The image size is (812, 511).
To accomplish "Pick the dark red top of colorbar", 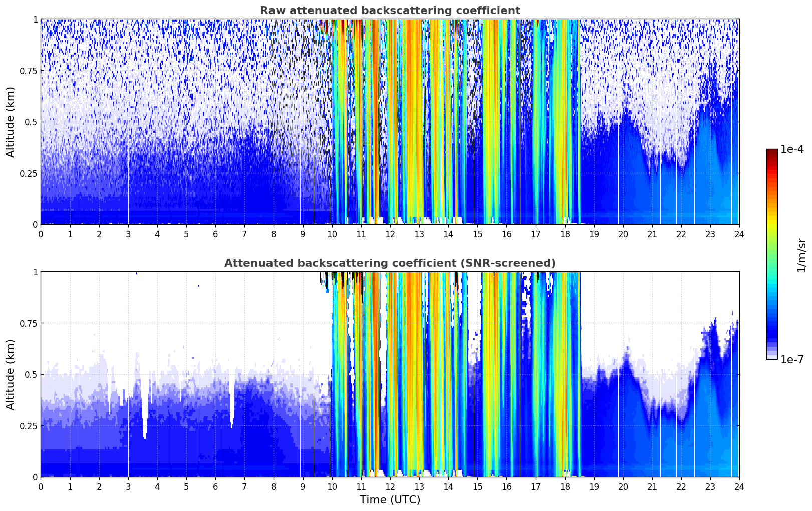I will (x=772, y=152).
